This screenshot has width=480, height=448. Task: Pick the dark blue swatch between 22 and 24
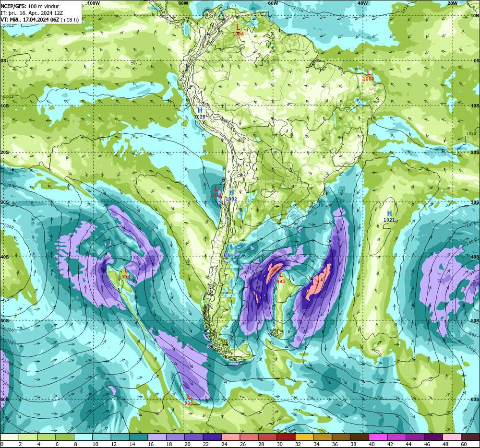[212, 437]
